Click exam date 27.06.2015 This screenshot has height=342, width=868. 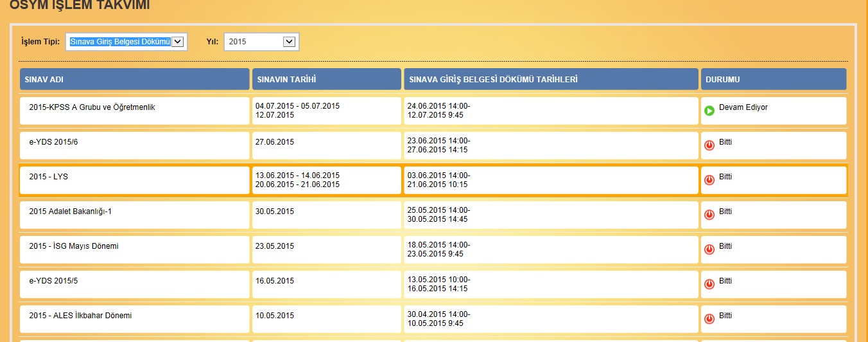(x=275, y=142)
